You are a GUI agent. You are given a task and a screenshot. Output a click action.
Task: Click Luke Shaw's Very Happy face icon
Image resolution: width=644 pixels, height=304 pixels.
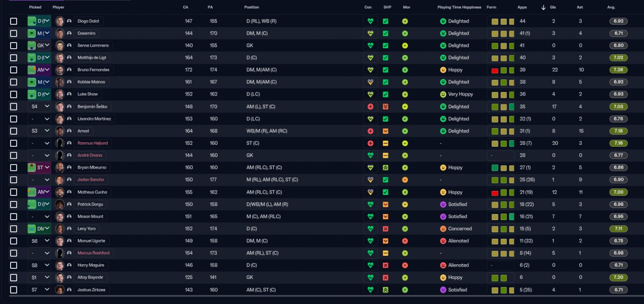(x=443, y=94)
